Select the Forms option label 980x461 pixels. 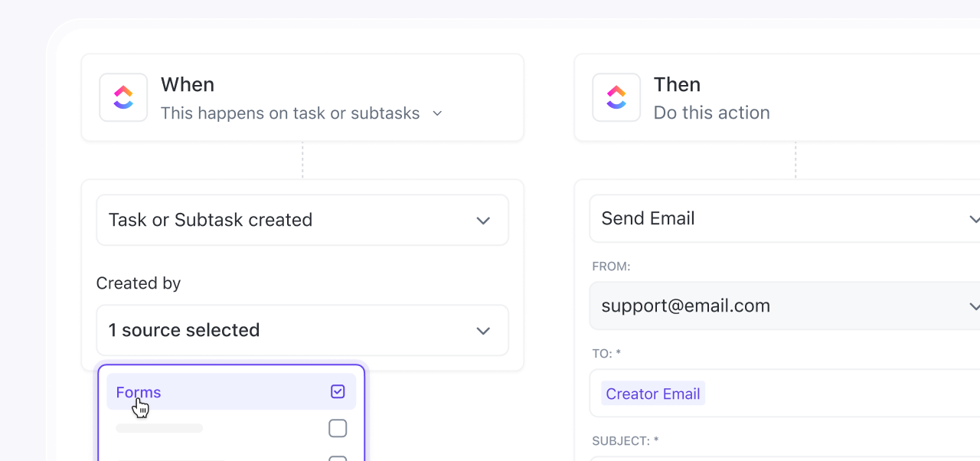tap(139, 392)
